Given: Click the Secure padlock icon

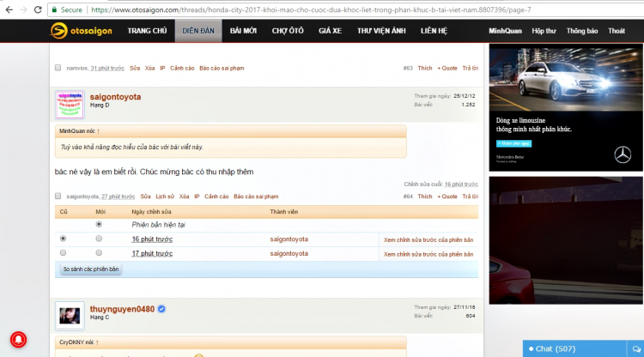Looking at the screenshot, I should pyautogui.click(x=54, y=9).
